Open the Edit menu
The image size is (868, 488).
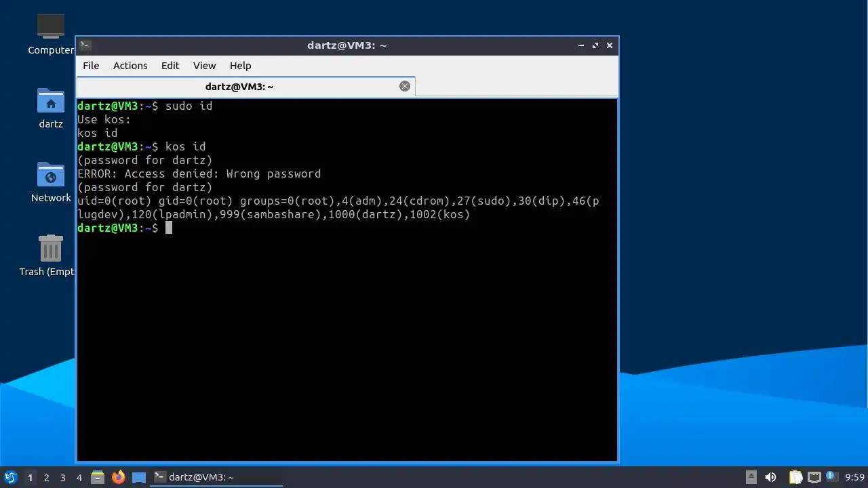pyautogui.click(x=170, y=66)
